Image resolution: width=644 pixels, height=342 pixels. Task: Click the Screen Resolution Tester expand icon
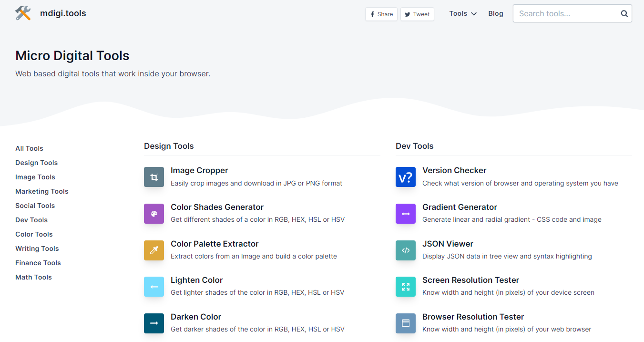[406, 287]
